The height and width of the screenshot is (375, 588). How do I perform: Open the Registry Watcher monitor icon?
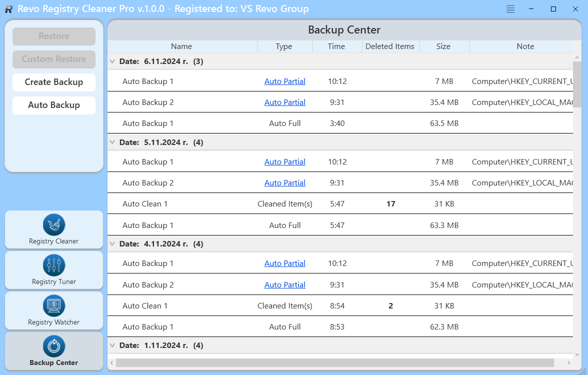point(54,305)
